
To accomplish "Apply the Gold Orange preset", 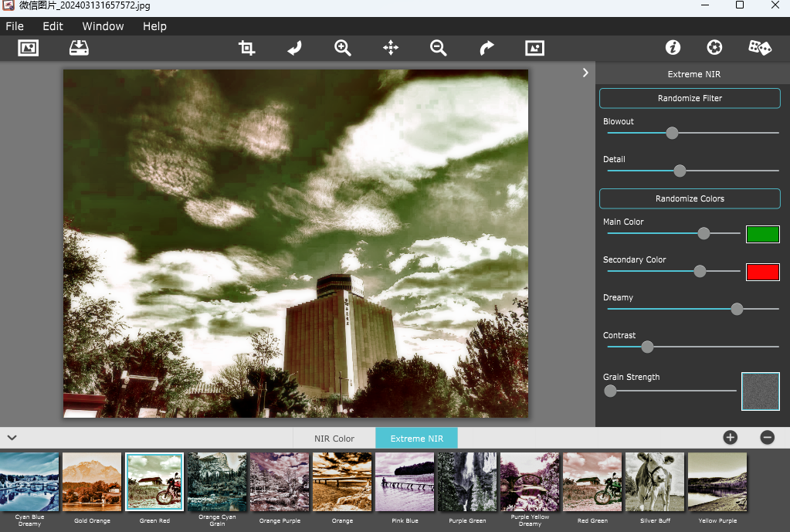I will pyautogui.click(x=92, y=482).
